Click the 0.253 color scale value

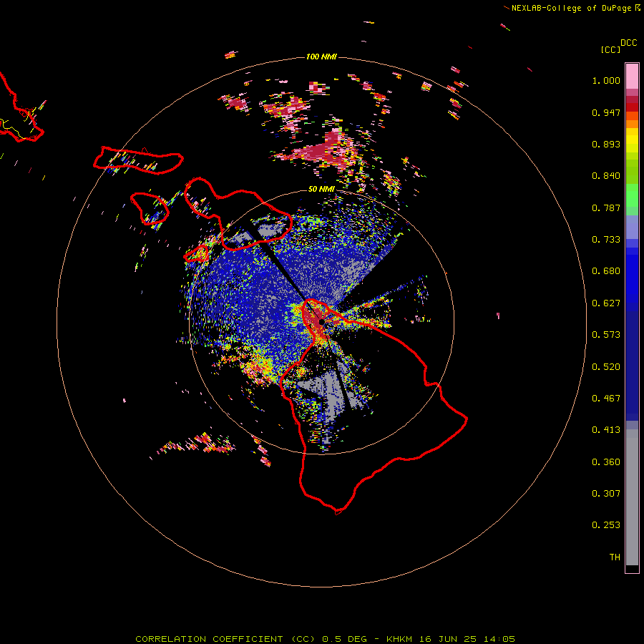click(606, 525)
